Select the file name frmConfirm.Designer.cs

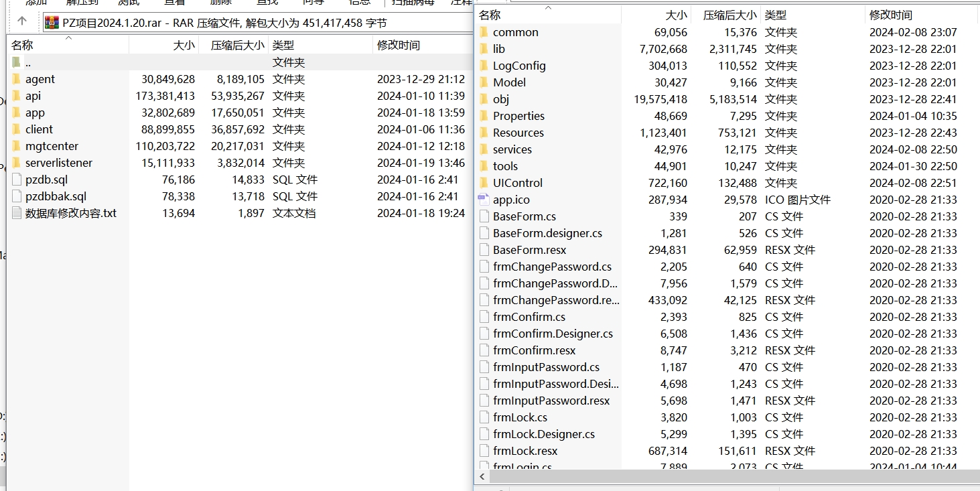point(553,334)
